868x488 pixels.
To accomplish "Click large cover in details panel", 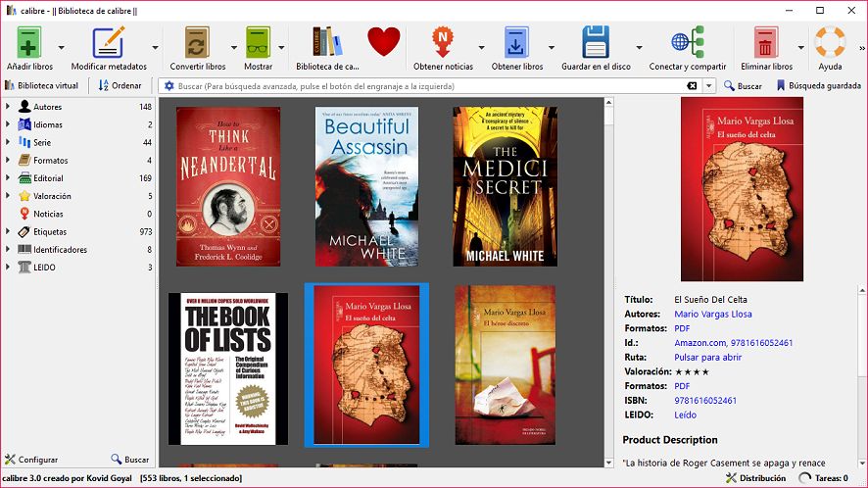I will click(x=742, y=189).
